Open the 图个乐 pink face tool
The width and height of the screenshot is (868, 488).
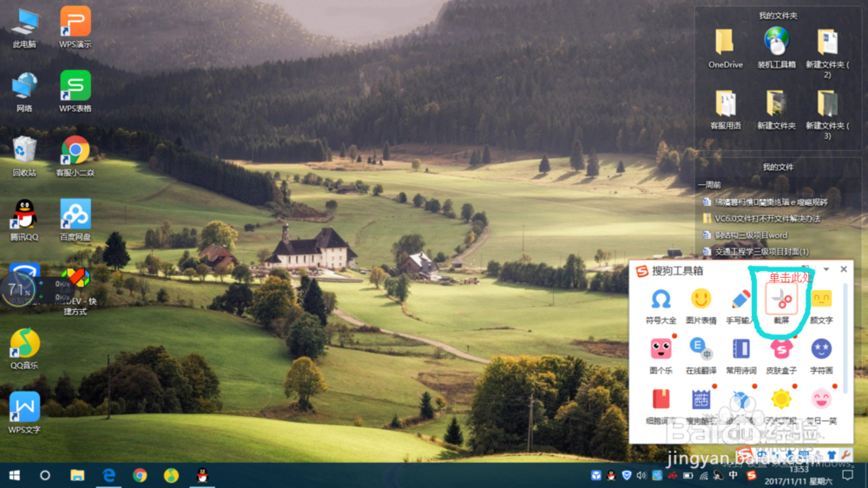[661, 356]
